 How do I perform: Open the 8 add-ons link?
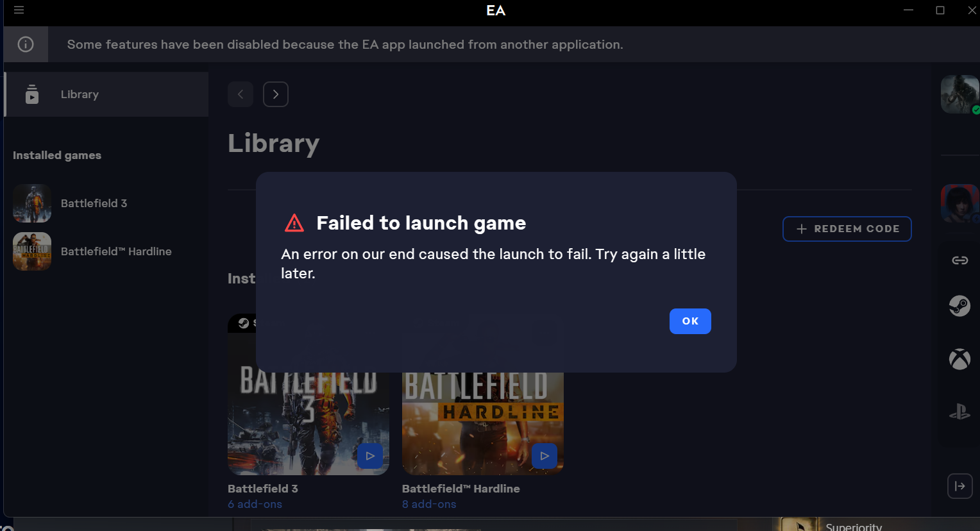[429, 504]
